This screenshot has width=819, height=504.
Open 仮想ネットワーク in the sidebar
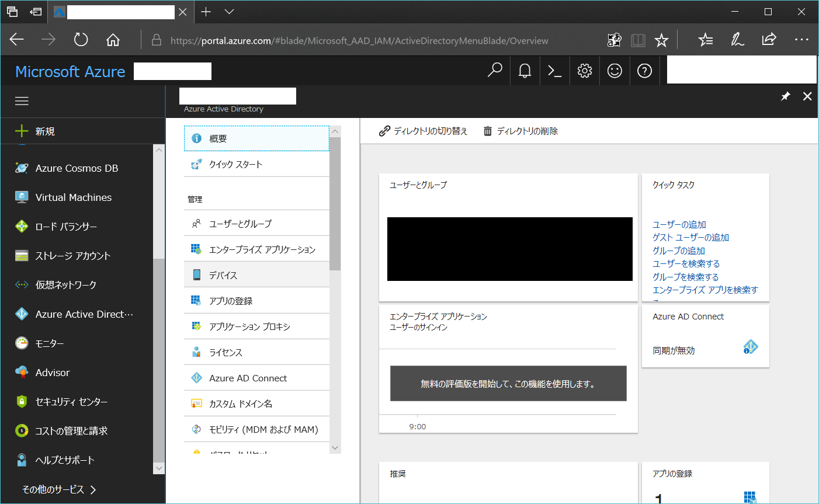click(65, 285)
